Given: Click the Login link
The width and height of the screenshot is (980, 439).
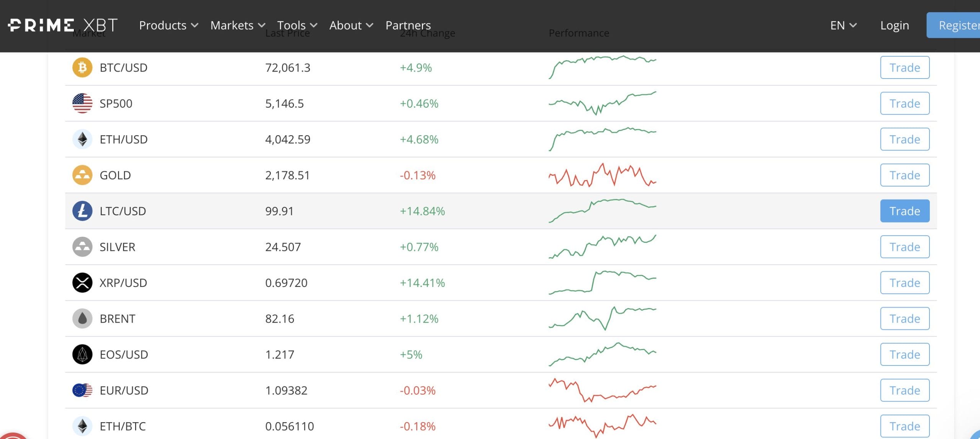Looking at the screenshot, I should click(894, 25).
